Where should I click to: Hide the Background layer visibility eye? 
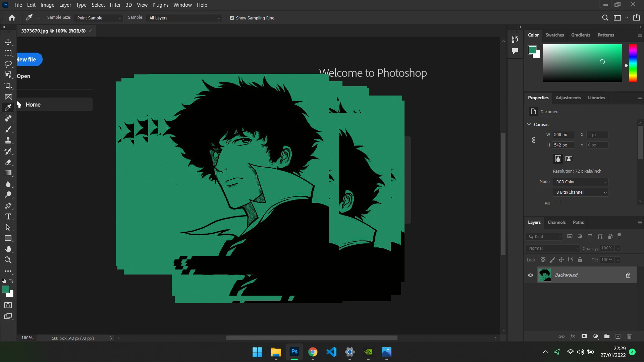point(531,275)
